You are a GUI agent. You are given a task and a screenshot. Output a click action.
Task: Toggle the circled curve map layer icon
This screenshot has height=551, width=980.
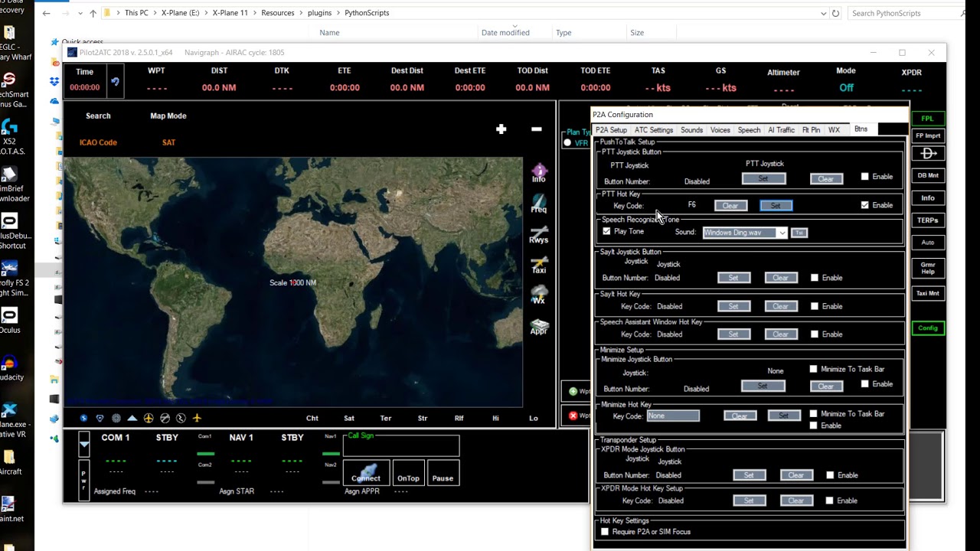point(181,418)
